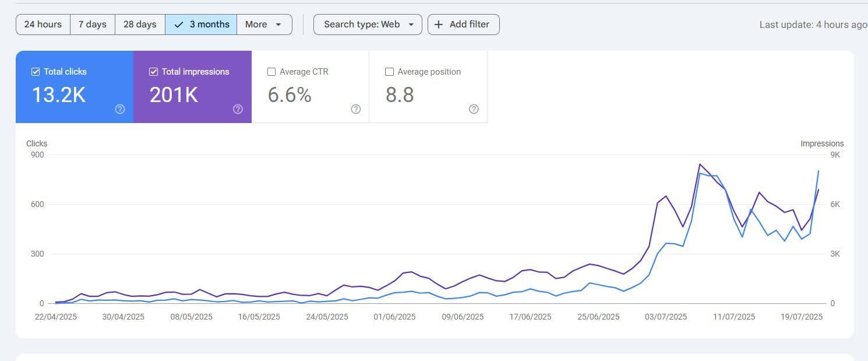This screenshot has width=868, height=361.
Task: Click the plus icon in Add filter
Action: pos(439,24)
